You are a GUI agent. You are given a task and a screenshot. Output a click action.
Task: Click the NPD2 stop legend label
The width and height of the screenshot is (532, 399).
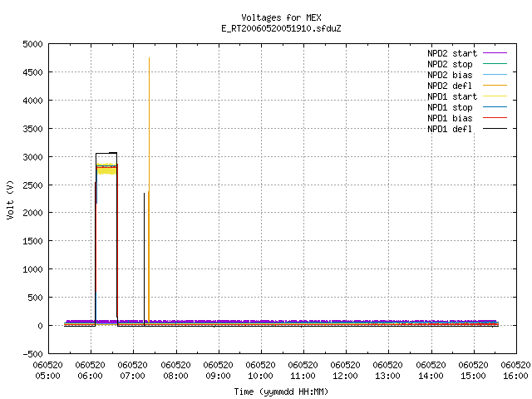coord(450,64)
